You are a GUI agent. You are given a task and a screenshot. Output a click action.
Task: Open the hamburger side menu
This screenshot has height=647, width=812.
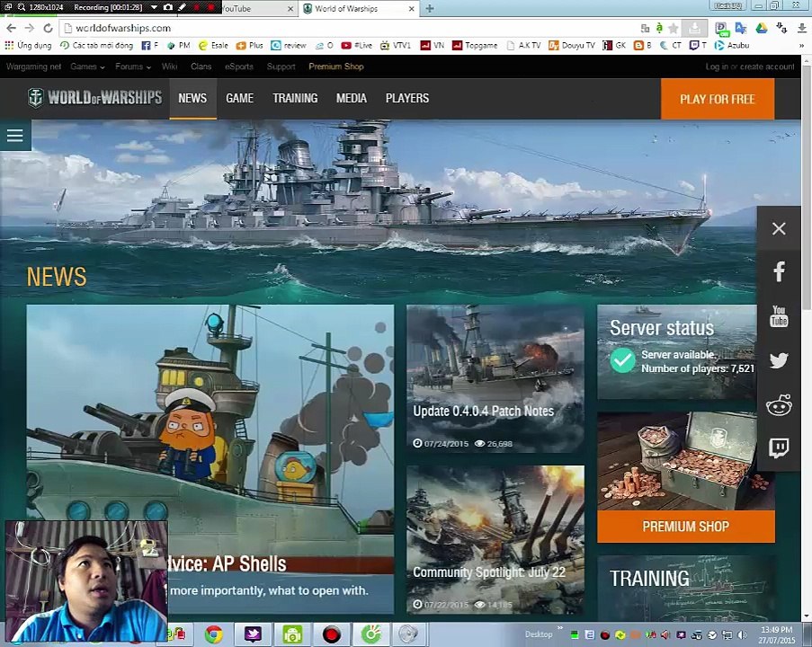click(15, 136)
